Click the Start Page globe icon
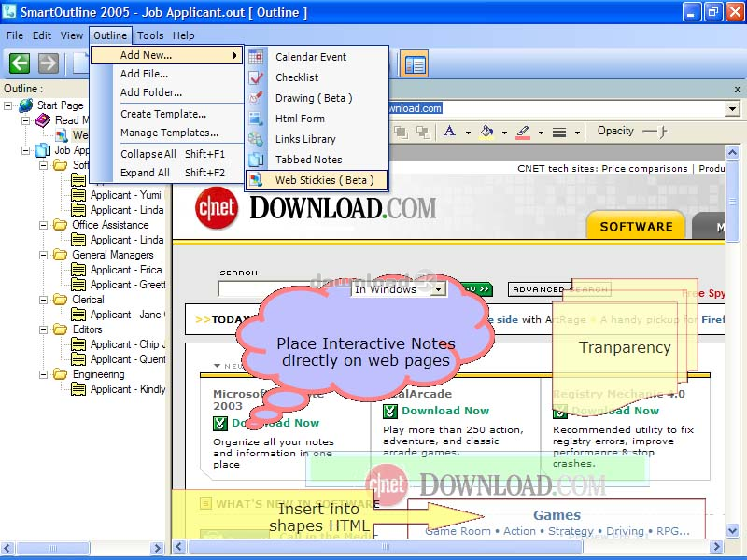The image size is (747, 560). (26, 105)
